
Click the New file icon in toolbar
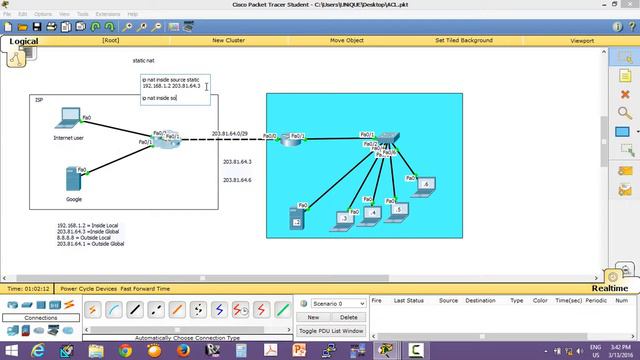8,27
